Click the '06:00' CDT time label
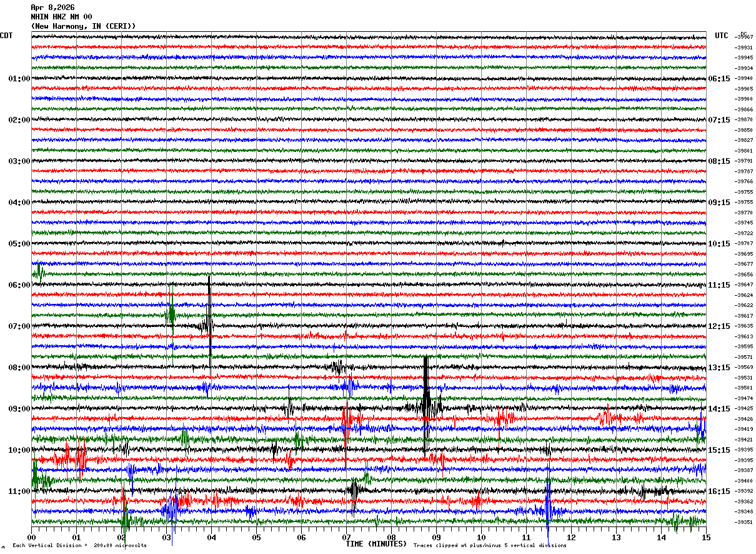The width and height of the screenshot is (756, 554). coord(19,285)
